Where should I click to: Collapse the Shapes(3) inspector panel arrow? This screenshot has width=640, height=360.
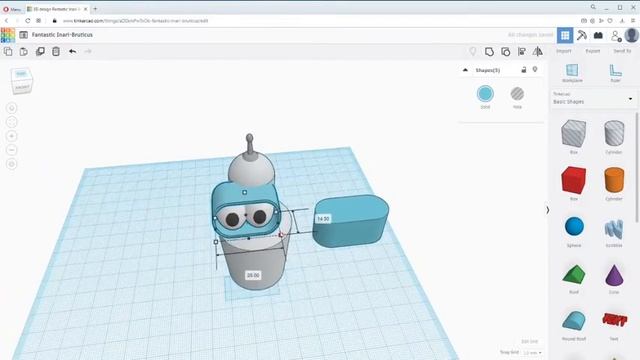tap(465, 70)
